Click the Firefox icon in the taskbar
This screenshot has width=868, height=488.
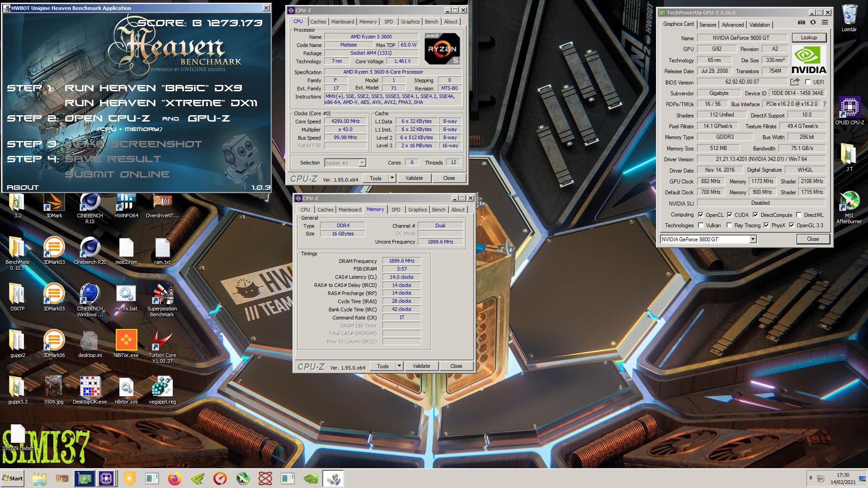coord(175,479)
